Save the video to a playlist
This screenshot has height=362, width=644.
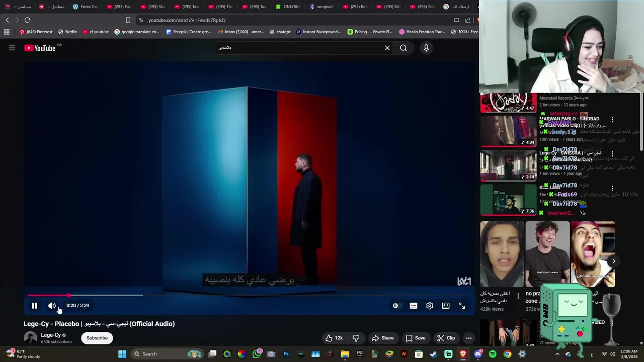416,338
